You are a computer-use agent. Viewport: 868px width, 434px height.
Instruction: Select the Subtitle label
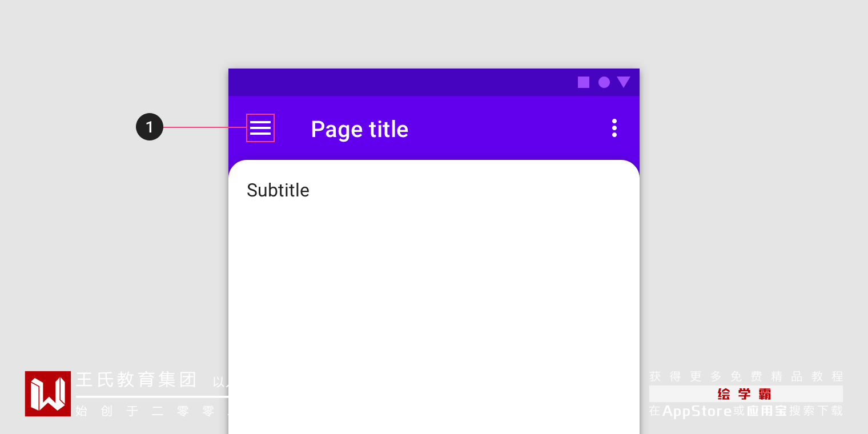[x=278, y=190]
